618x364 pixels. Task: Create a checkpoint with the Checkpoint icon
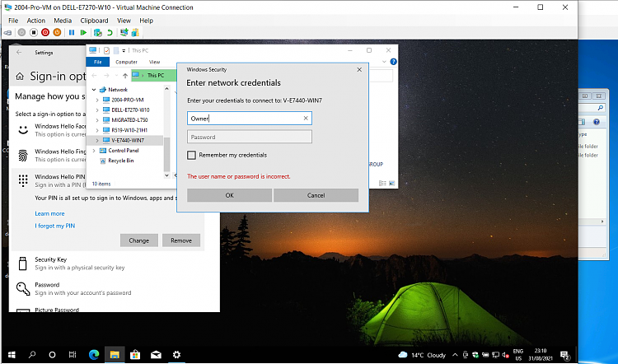pos(98,33)
